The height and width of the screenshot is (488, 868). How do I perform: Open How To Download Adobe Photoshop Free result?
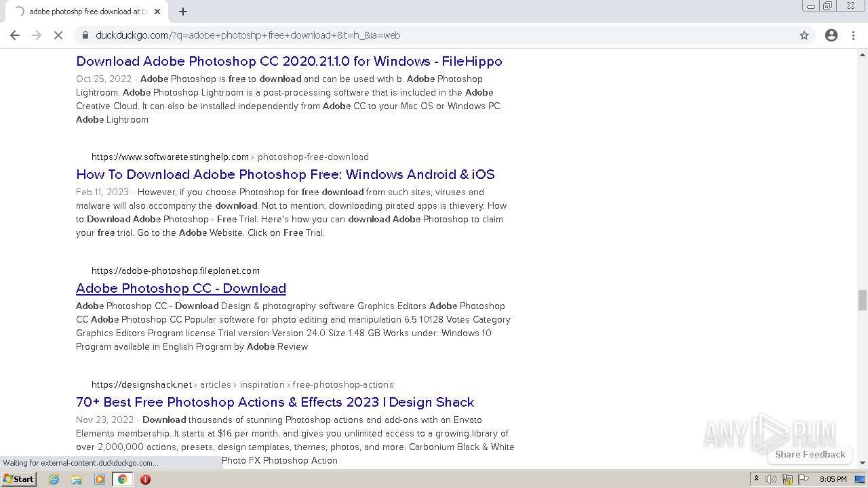click(285, 174)
